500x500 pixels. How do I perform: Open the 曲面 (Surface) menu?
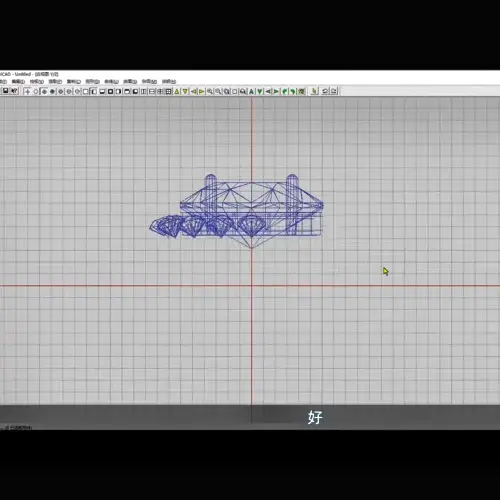pos(130,81)
